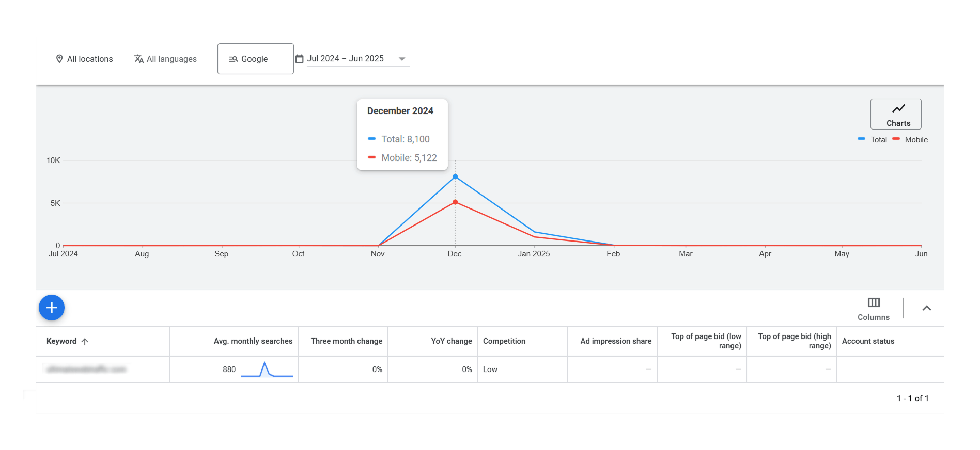Screen dimensions: 980x450
Task: Toggle Mobile series in chart legend
Action: (910, 140)
